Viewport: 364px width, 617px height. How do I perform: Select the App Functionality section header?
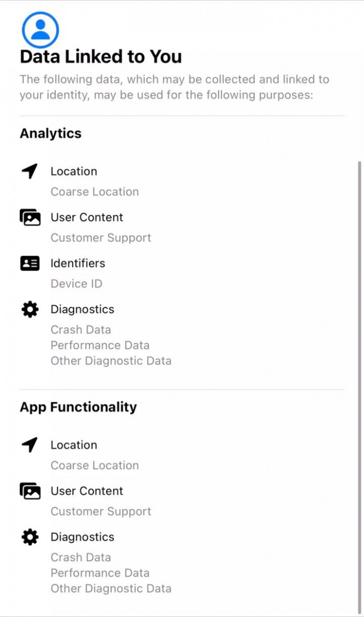[78, 407]
